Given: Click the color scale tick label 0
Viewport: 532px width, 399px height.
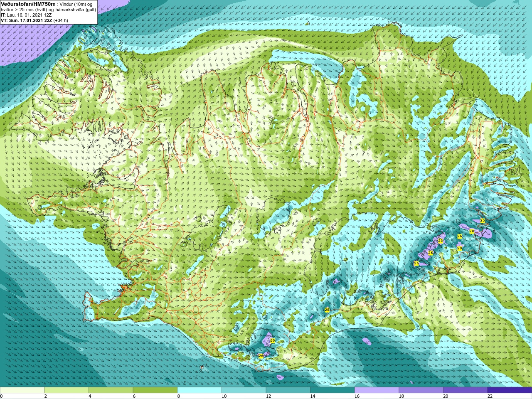Looking at the screenshot, I should click(1, 396).
